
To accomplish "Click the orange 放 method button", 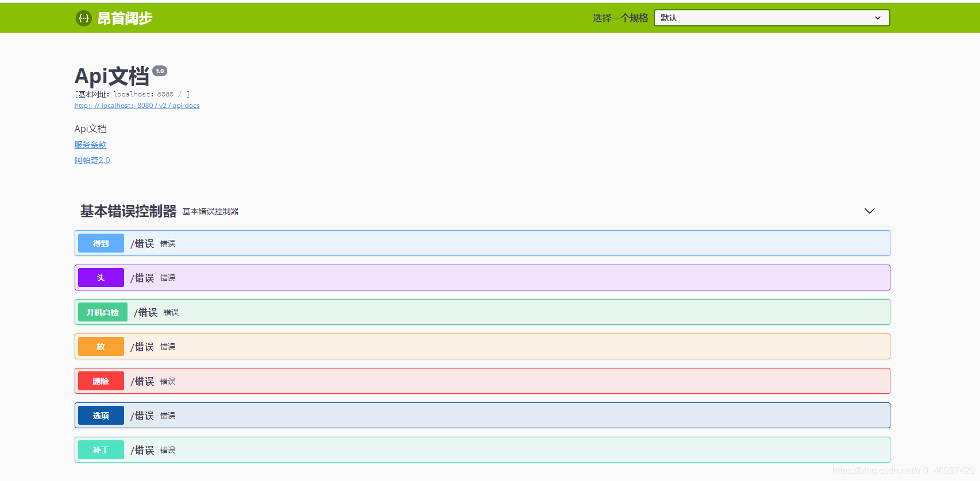I will click(101, 347).
